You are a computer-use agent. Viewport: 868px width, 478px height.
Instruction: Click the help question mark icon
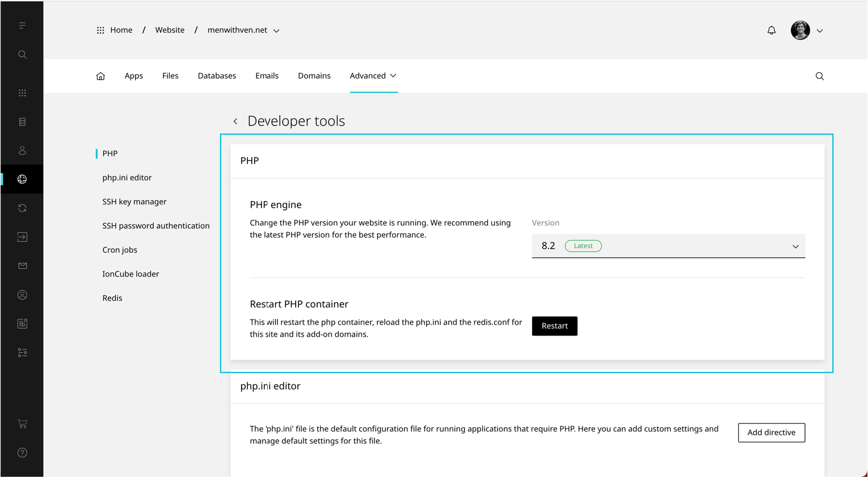(x=22, y=452)
